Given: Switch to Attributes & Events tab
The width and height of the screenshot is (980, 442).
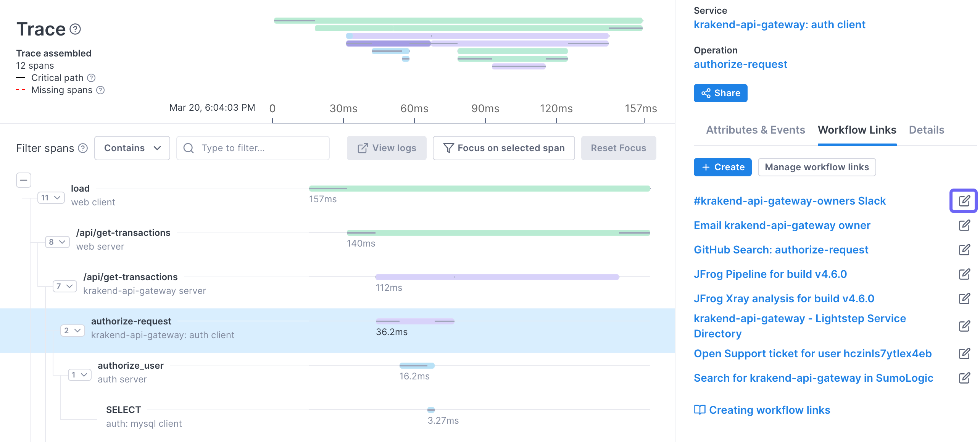Looking at the screenshot, I should coord(755,130).
